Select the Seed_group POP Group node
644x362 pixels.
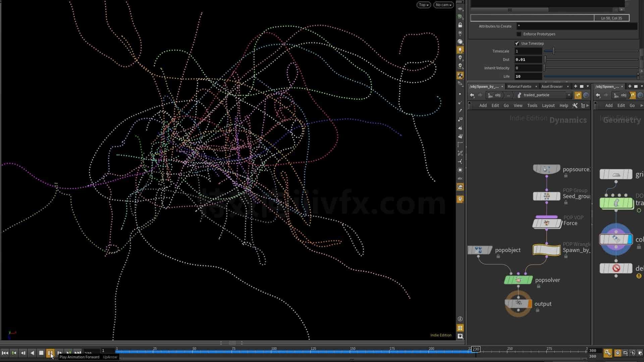[x=546, y=196]
